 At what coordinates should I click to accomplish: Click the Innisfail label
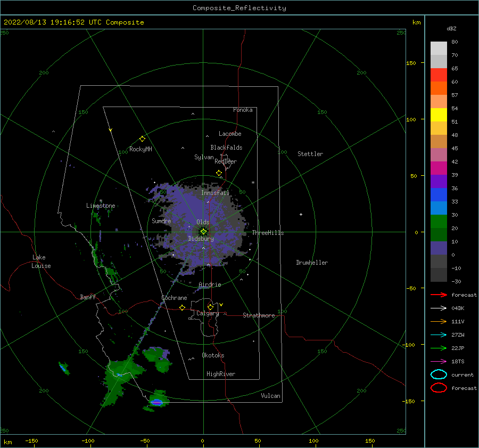pos(215,193)
